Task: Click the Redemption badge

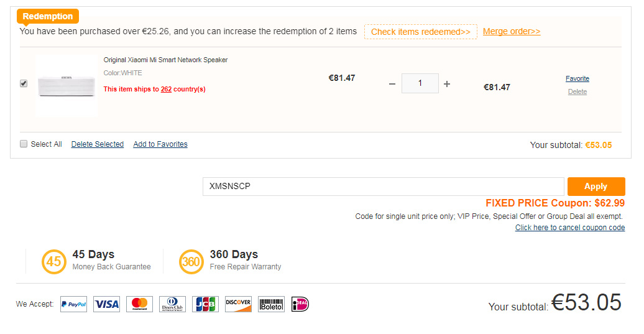Action: [x=48, y=16]
